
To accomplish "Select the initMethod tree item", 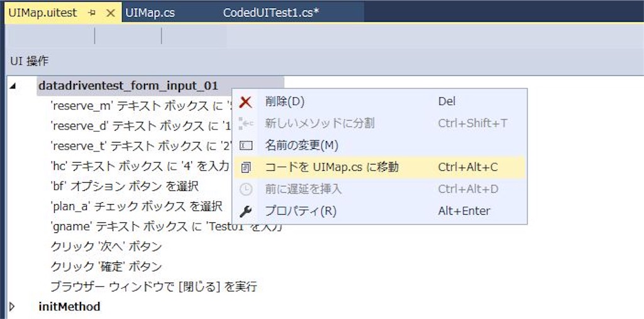I will [69, 306].
